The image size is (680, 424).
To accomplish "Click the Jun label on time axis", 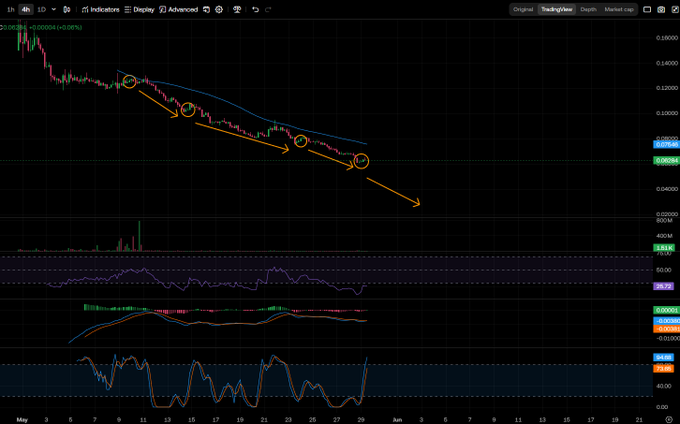I will tap(397, 420).
